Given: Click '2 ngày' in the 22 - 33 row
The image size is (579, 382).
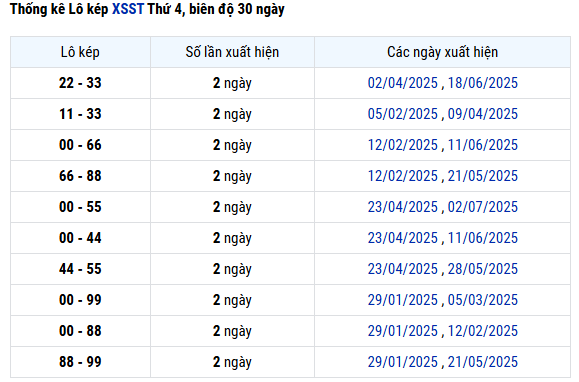Looking at the screenshot, I should [x=232, y=83].
